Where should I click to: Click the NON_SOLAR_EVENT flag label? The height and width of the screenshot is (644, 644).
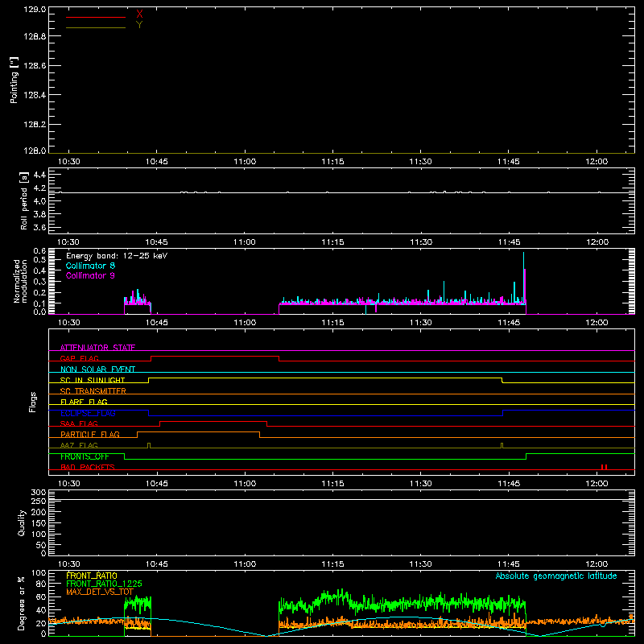(97, 369)
